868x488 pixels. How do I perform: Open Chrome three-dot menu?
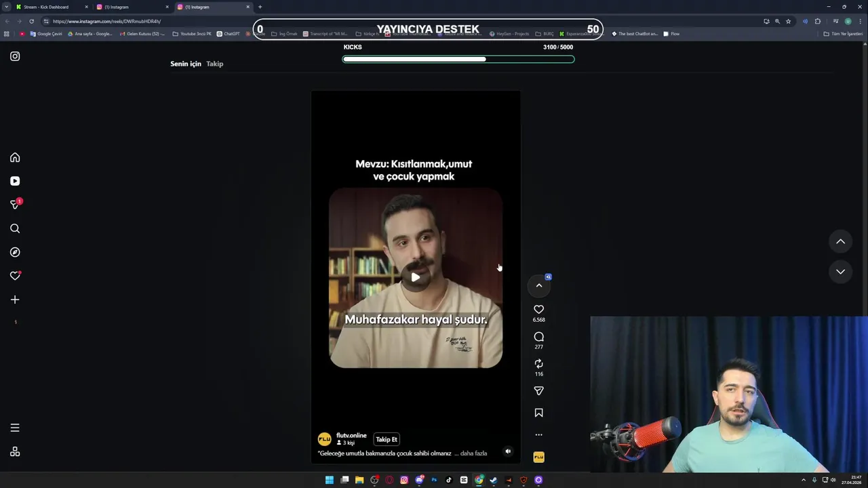click(861, 21)
